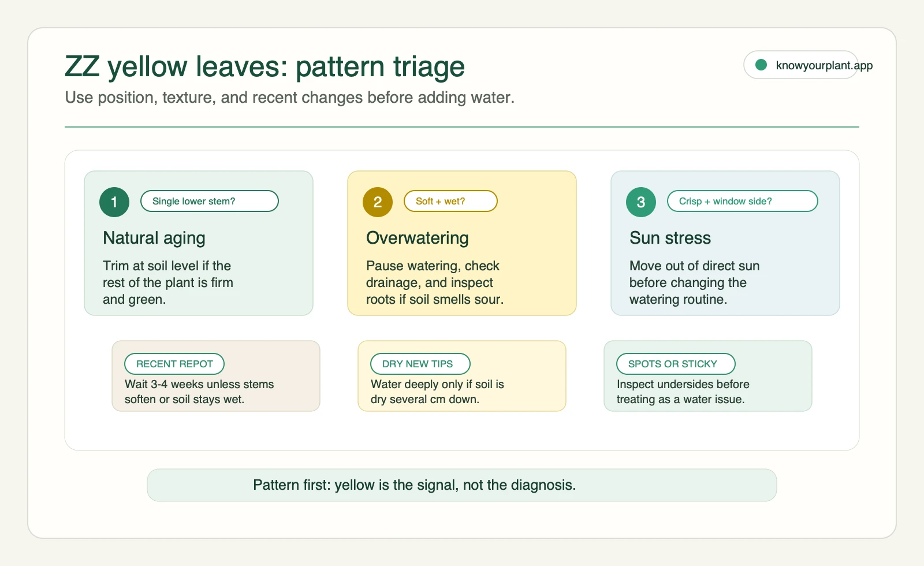Click the 'Water deeply only if soil' note
The image size is (924, 566).
pos(437,392)
